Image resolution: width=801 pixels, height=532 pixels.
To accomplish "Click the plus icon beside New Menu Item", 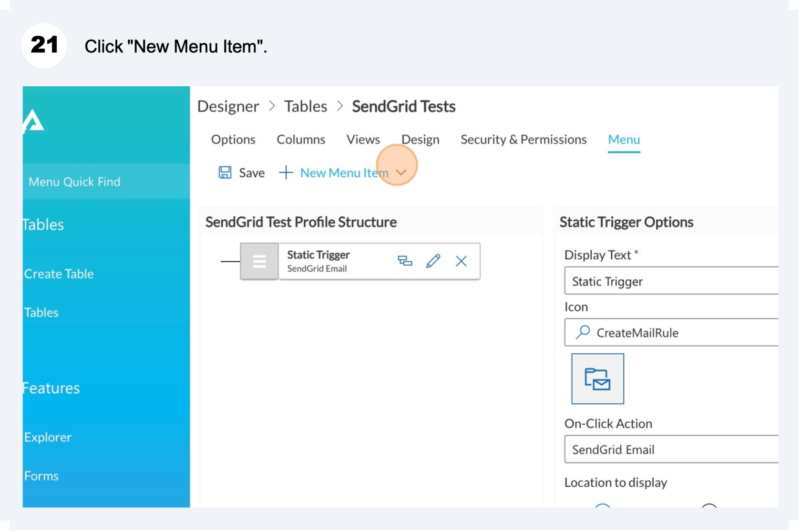I will tap(286, 173).
